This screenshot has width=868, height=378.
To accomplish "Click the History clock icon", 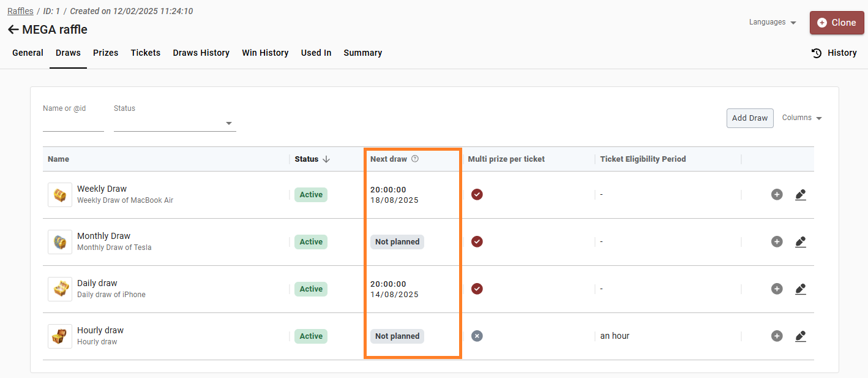I will point(817,53).
